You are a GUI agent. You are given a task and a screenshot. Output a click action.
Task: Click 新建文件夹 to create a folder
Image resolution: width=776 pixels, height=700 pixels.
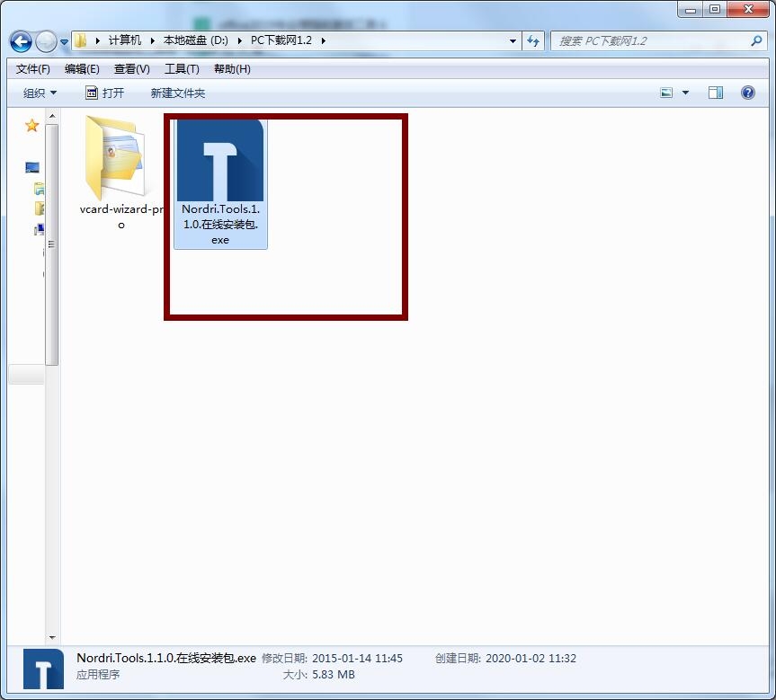coord(178,93)
